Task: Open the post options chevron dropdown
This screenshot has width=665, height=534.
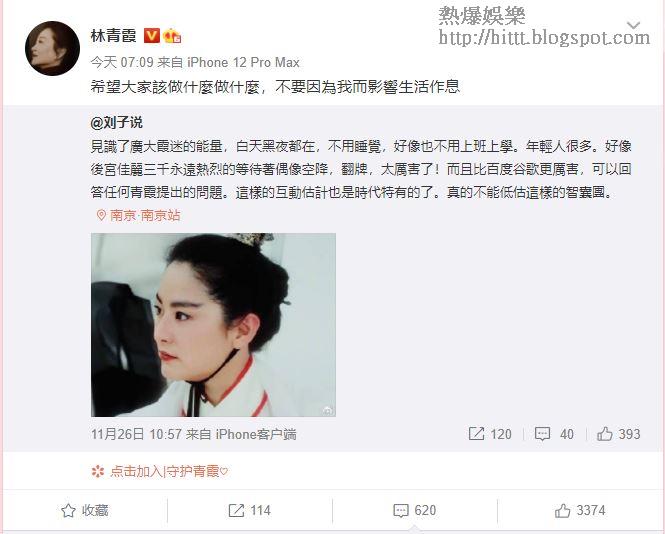Action: (633, 25)
